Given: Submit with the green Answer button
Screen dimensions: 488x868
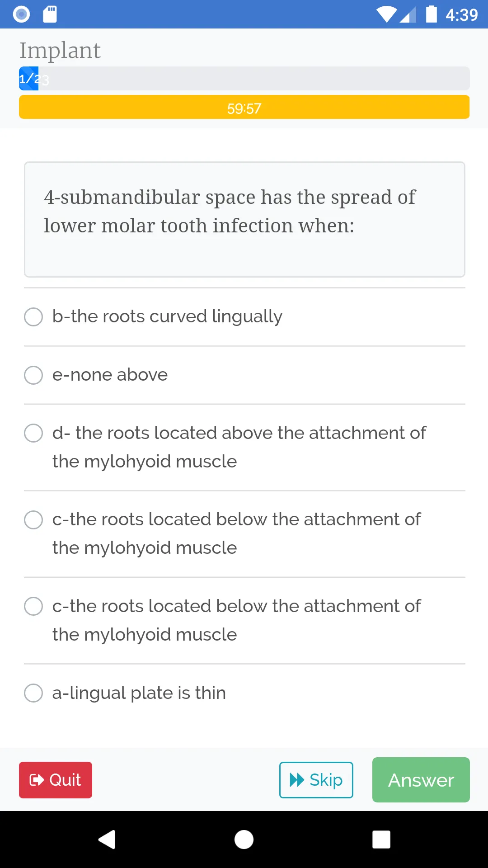Looking at the screenshot, I should tap(421, 780).
